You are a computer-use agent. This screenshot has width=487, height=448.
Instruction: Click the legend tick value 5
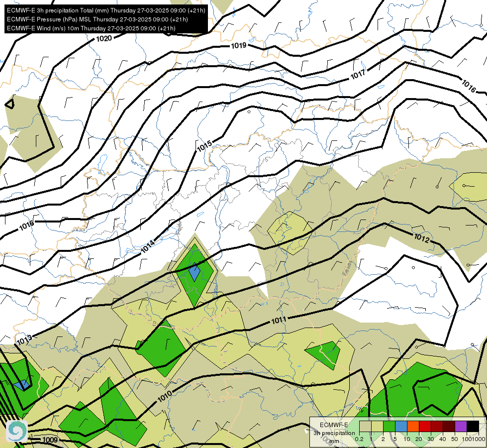pyautogui.click(x=395, y=439)
